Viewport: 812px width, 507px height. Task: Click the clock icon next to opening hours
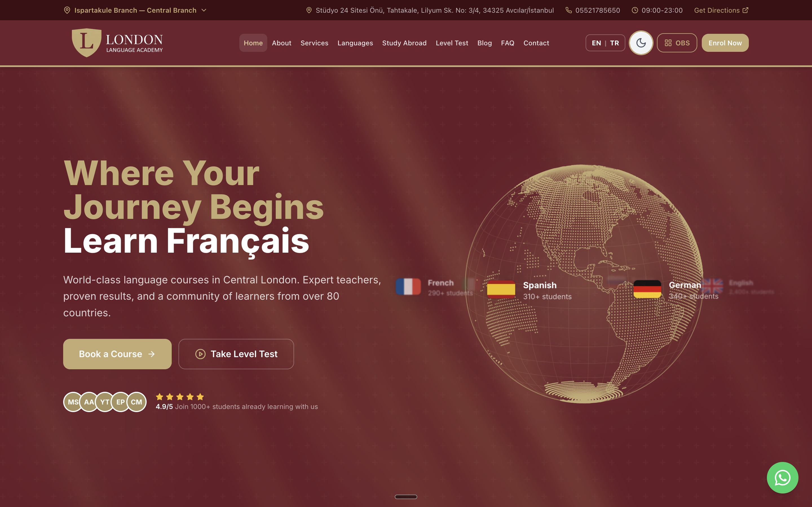tap(634, 10)
